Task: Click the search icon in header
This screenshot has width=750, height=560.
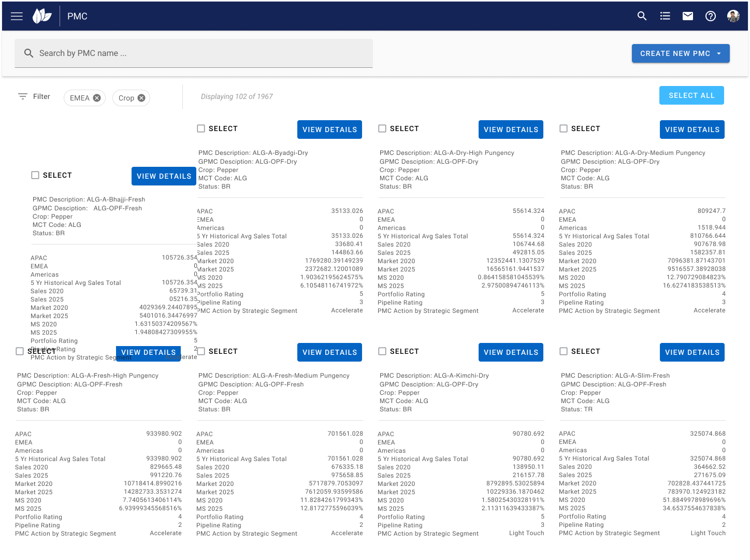Action: 642,16
